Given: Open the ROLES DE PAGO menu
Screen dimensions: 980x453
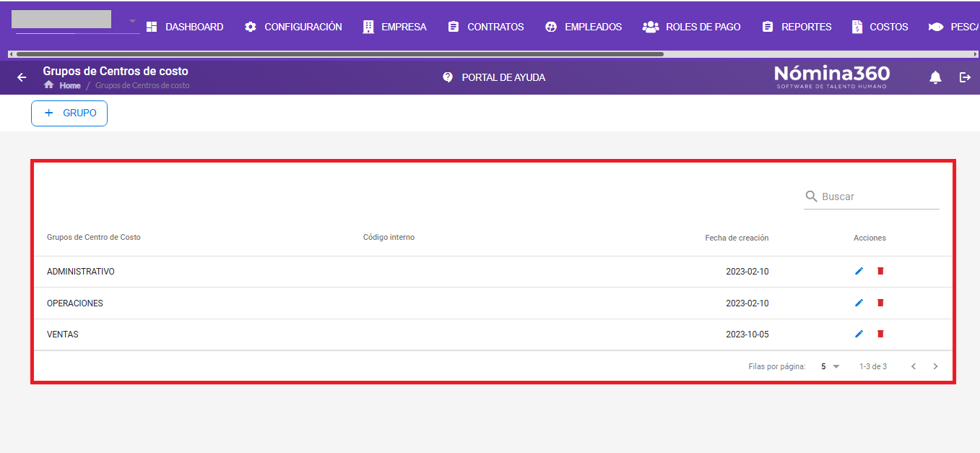Looking at the screenshot, I should (x=692, y=27).
